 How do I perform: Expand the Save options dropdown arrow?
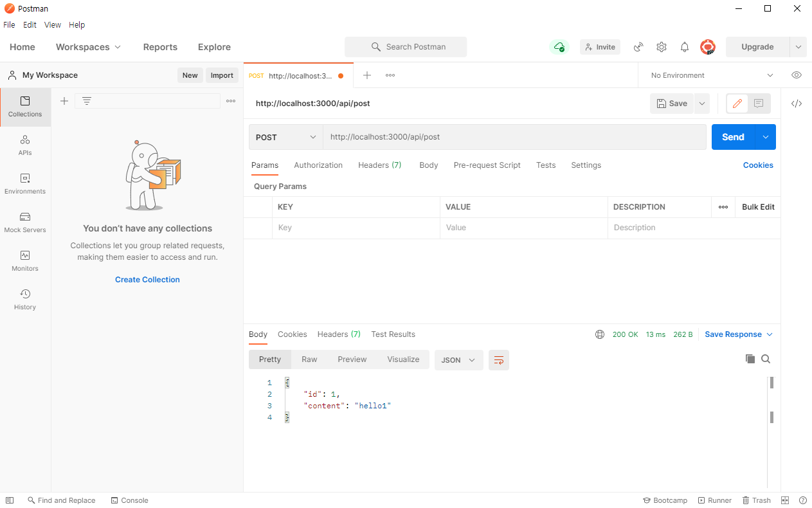[x=701, y=104]
